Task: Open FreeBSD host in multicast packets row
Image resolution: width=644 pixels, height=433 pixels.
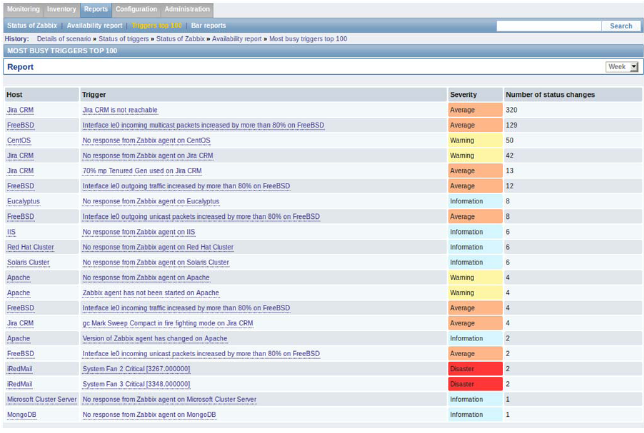Action: click(x=21, y=125)
